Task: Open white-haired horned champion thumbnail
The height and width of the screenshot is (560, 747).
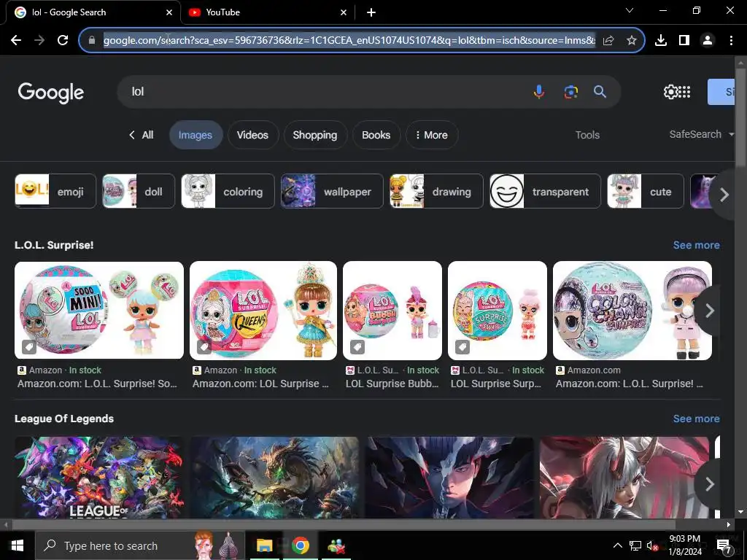Action: click(x=624, y=478)
